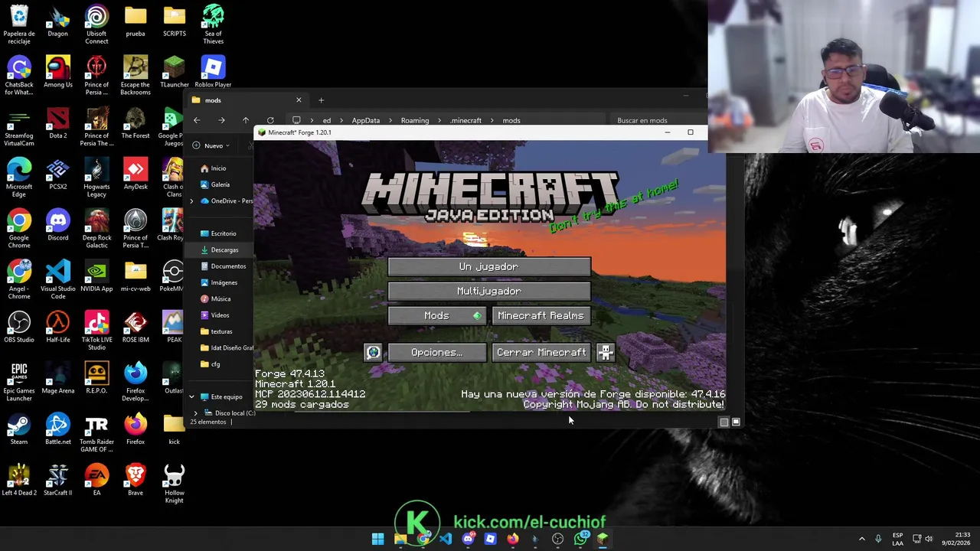Open Opciones in Minecraft
The height and width of the screenshot is (551, 980).
click(436, 352)
